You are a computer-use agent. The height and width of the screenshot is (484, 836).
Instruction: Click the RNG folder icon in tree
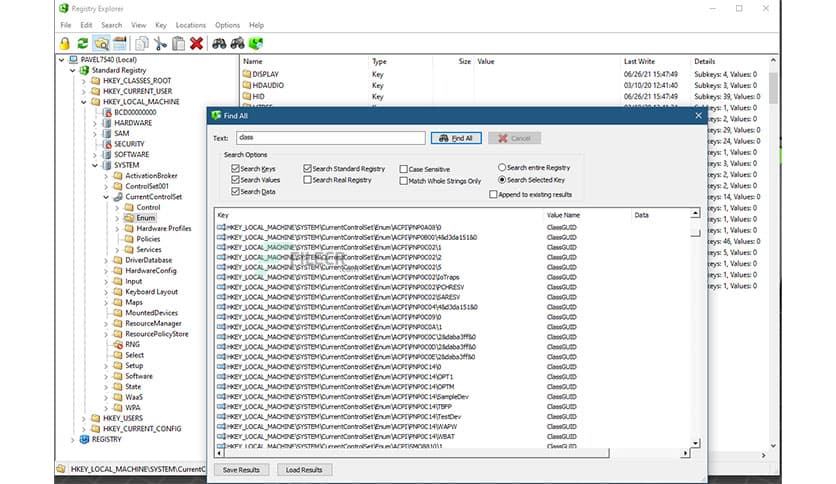[118, 344]
